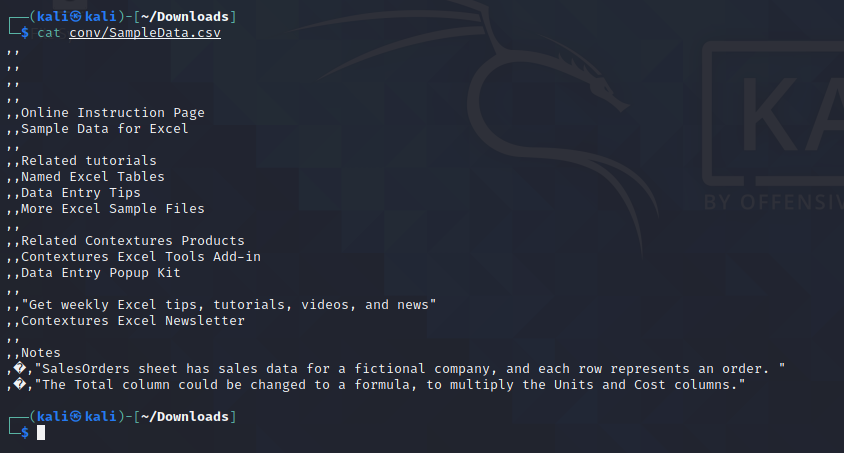Click the Named Excel Tables text

(x=93, y=176)
